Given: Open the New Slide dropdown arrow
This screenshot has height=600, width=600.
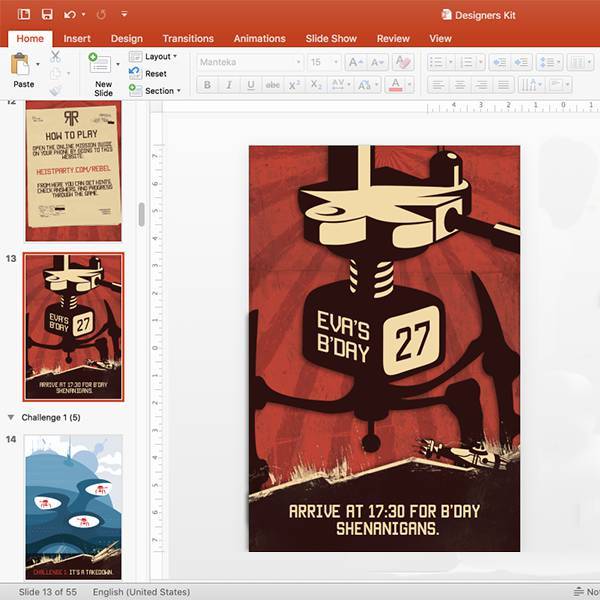Looking at the screenshot, I should tap(118, 64).
